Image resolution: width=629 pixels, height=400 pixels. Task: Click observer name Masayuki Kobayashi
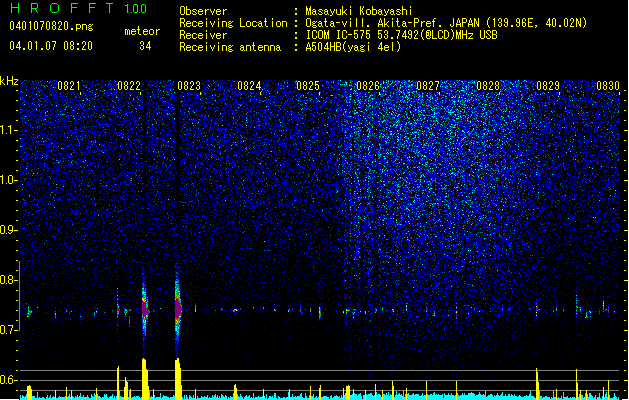click(x=359, y=11)
